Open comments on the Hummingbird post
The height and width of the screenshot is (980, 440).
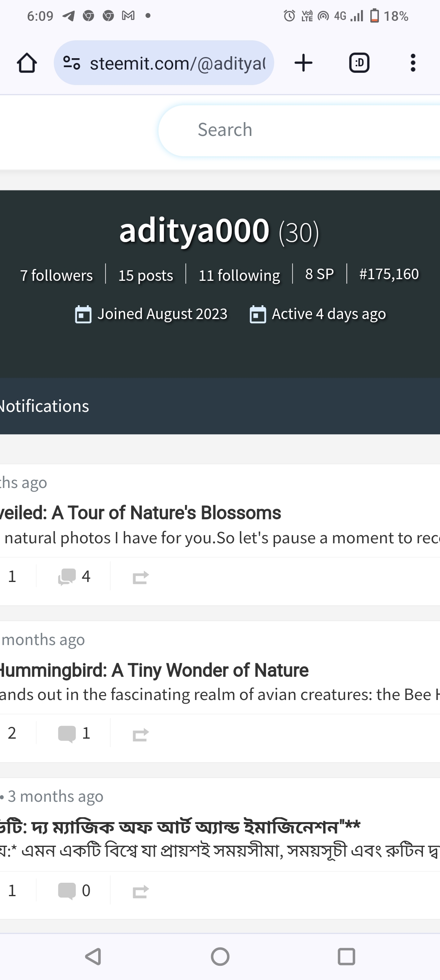[x=74, y=733]
